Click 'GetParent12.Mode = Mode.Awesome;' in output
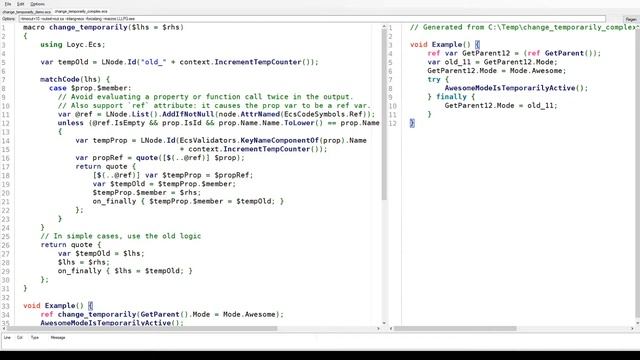Image resolution: width=640 pixels, height=360 pixels. click(x=497, y=71)
